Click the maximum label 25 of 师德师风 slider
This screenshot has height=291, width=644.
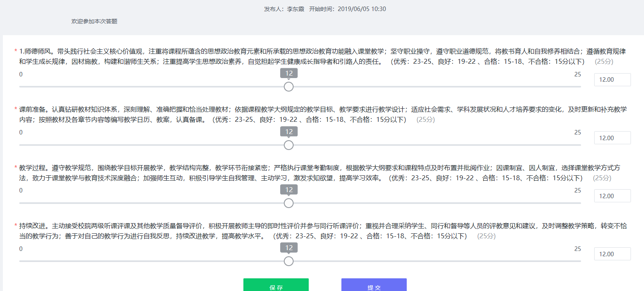click(x=577, y=74)
